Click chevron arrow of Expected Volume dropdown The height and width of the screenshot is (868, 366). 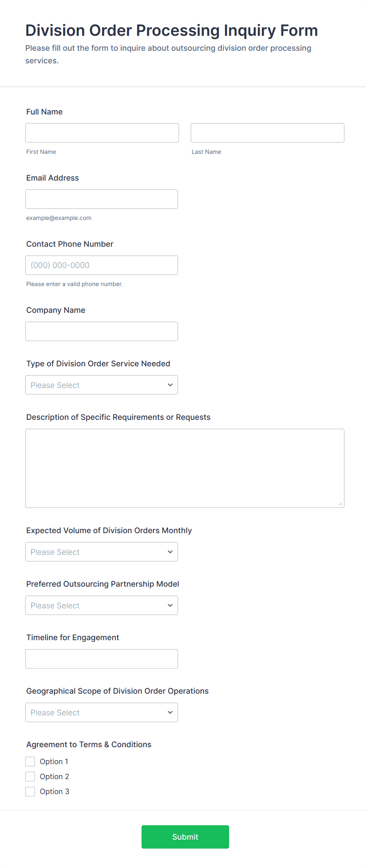(170, 552)
